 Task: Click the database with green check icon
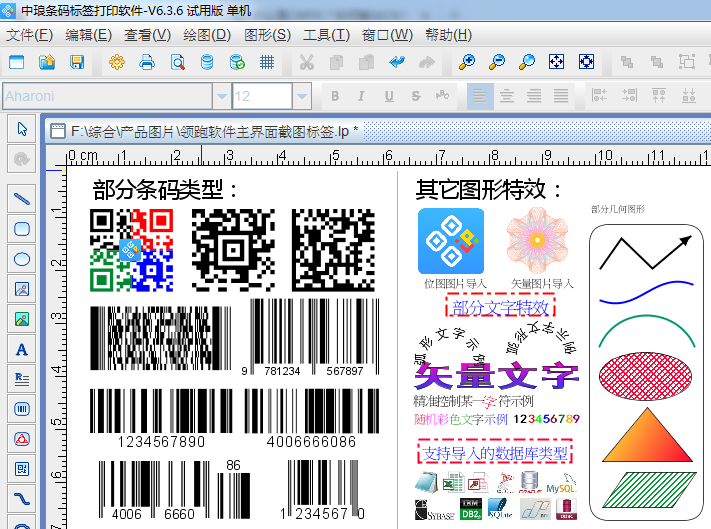237,62
